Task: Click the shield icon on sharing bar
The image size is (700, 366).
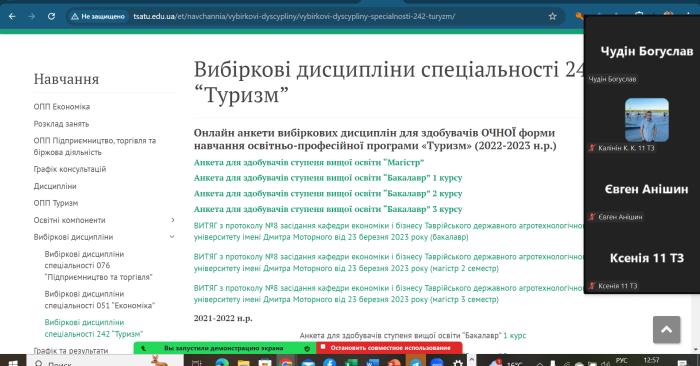Action: click(307, 348)
